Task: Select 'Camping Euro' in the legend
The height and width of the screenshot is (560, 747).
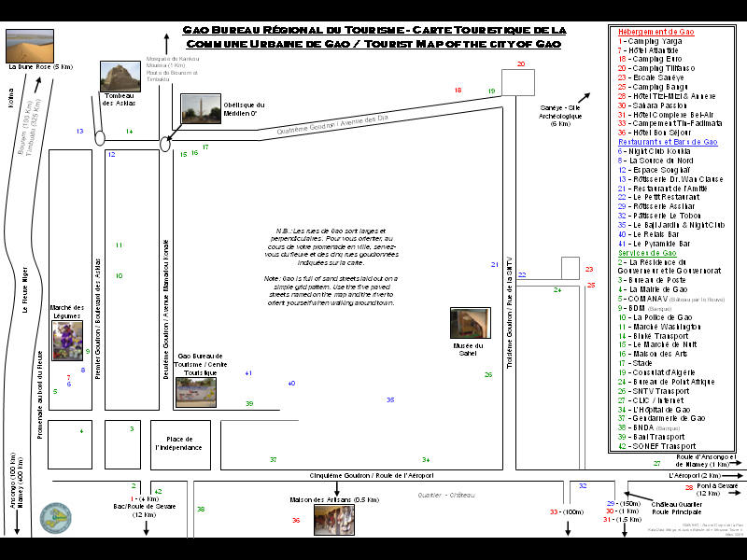Action: coord(650,59)
